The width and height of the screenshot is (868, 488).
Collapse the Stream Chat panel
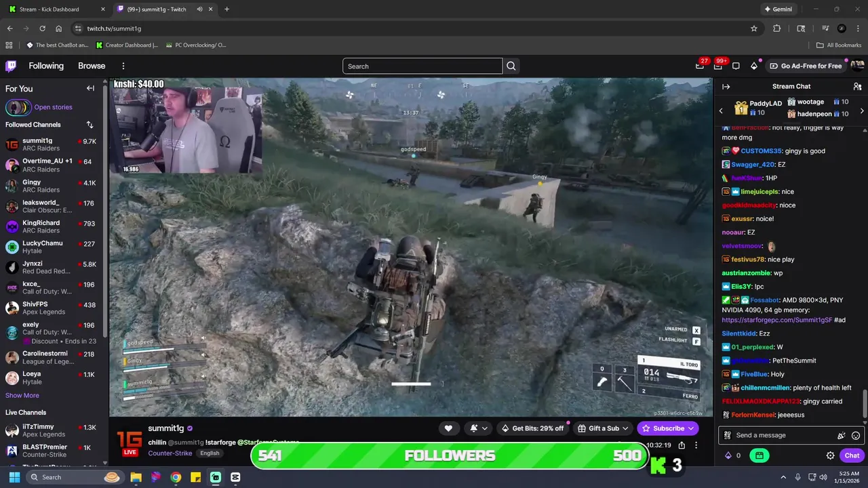726,87
